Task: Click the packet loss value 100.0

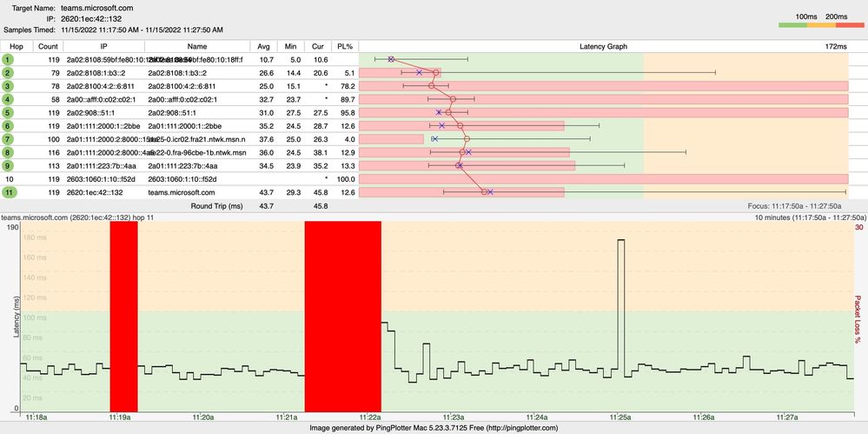Action: 347,179
